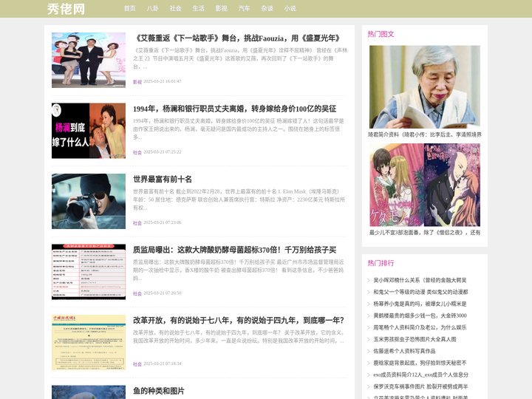The height and width of the screenshot is (399, 532).
Task: Click the yellow document thumbnail for 改革开放
Action: pos(89,342)
